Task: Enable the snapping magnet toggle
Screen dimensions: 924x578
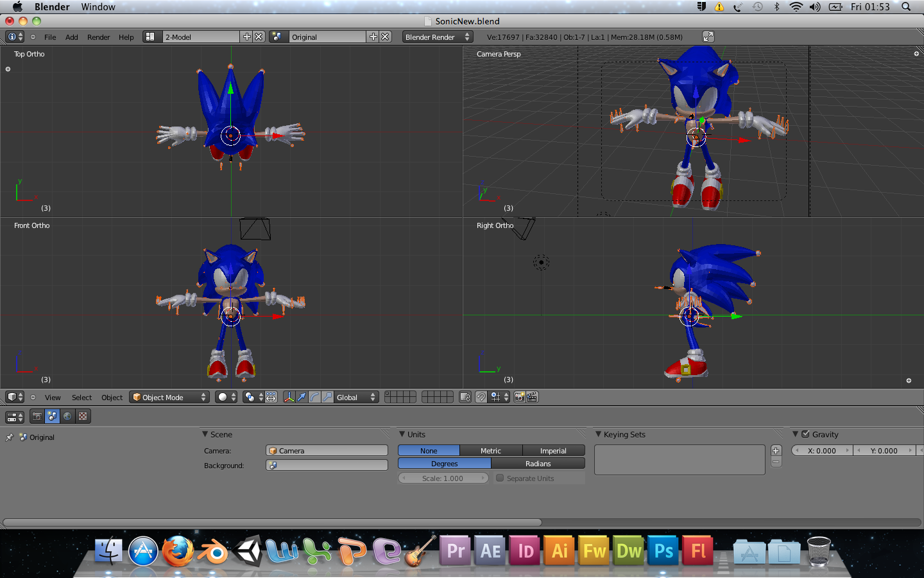Action: coord(481,397)
